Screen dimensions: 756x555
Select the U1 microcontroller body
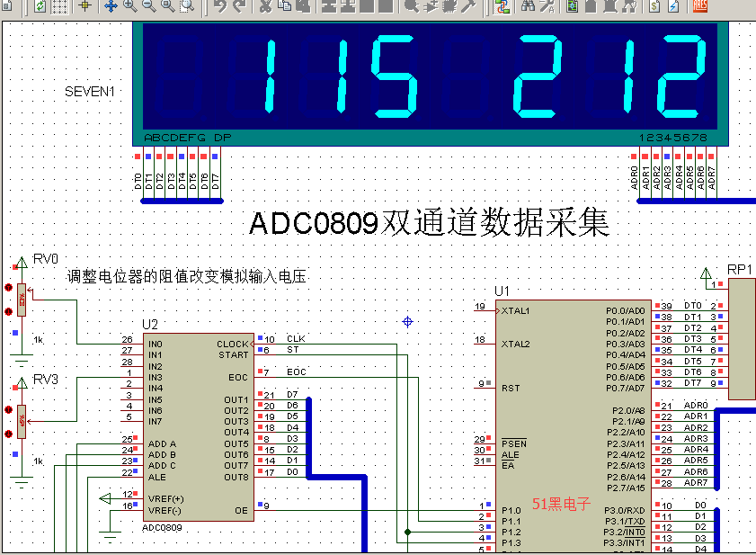tap(574, 427)
